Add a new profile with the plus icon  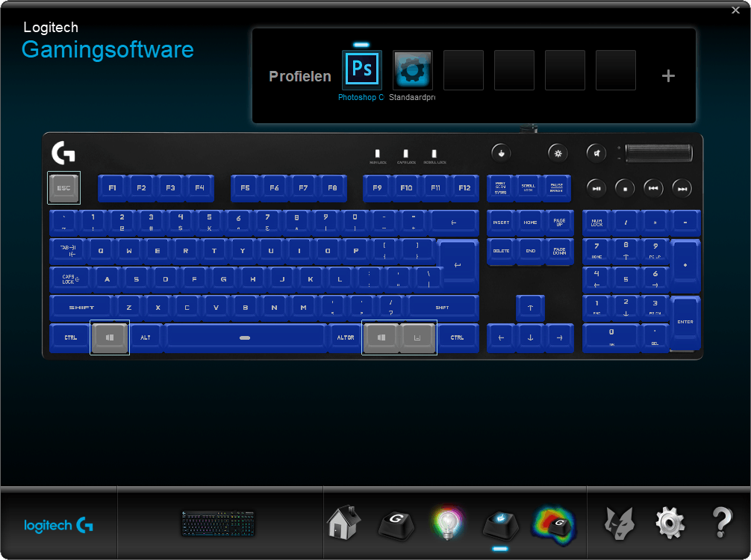(668, 75)
